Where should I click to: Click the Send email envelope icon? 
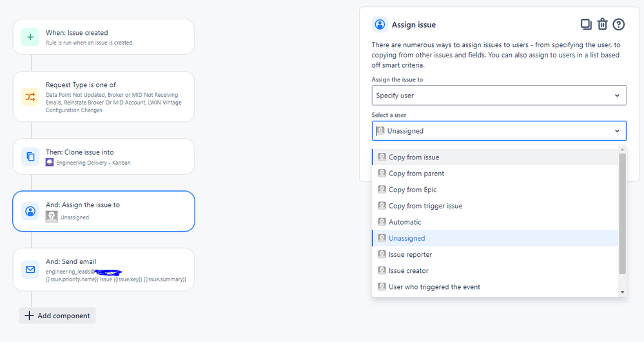tap(30, 270)
